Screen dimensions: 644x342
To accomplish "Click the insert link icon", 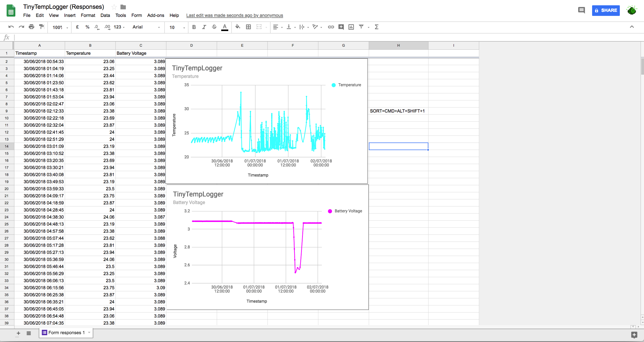I will tap(331, 27).
